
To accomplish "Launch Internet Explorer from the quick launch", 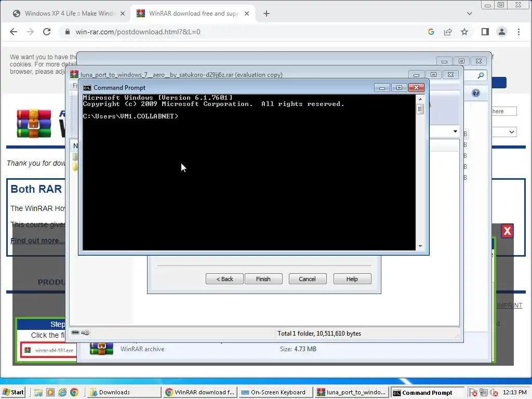I will [62, 393].
